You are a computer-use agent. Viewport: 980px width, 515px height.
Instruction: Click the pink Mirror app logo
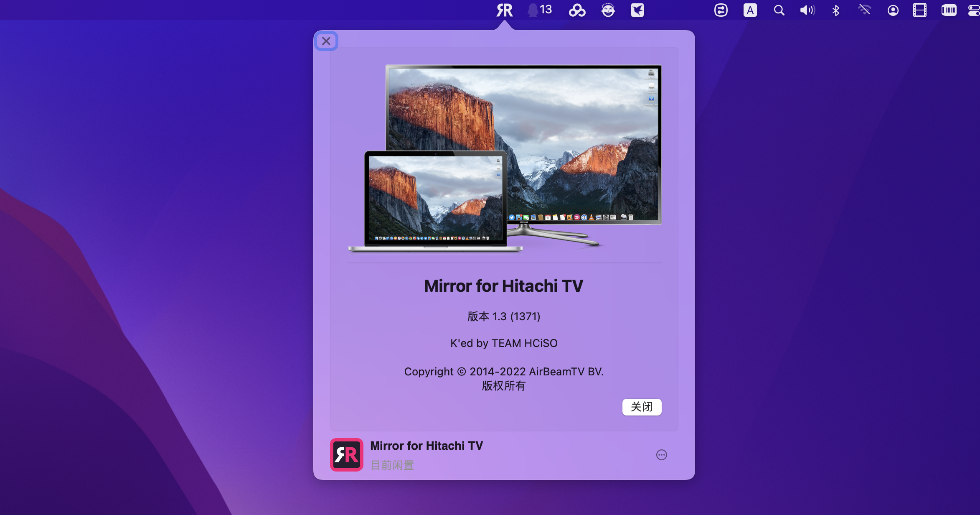[346, 455]
